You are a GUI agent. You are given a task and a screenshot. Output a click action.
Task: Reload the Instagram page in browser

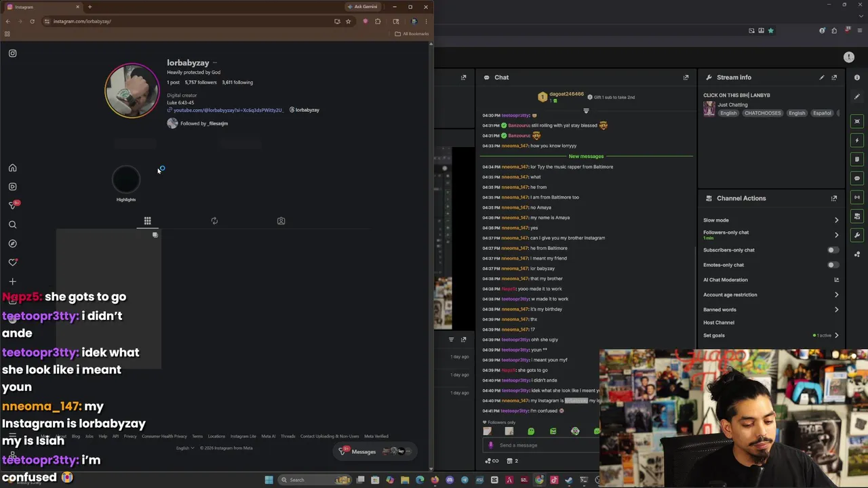32,21
